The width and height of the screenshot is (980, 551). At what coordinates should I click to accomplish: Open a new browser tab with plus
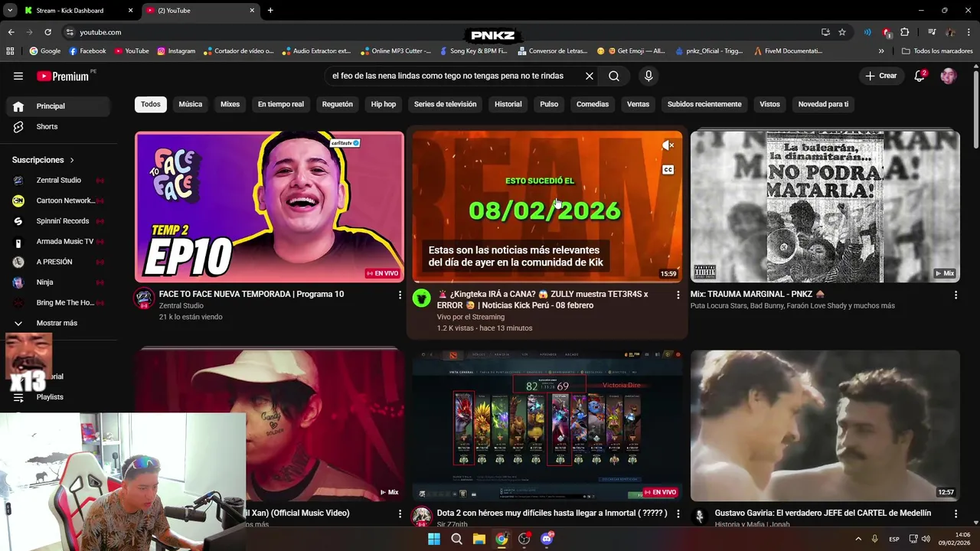tap(270, 11)
